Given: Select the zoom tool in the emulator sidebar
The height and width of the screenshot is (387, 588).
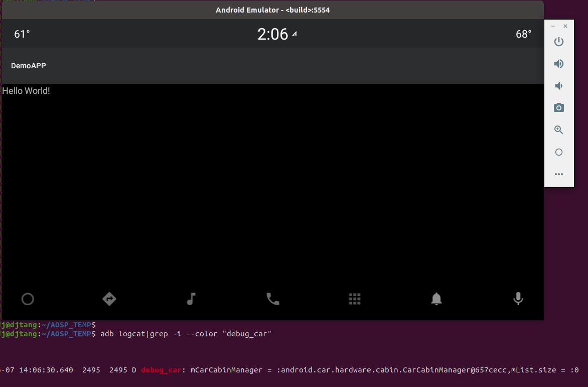Looking at the screenshot, I should click(559, 130).
